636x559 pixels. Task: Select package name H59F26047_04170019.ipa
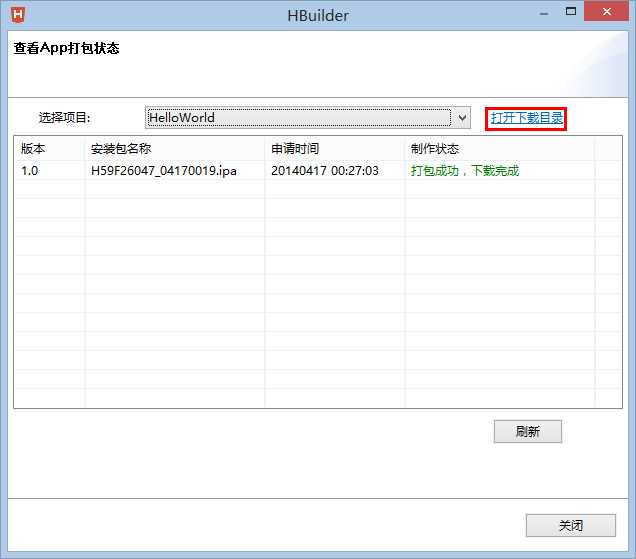(164, 170)
